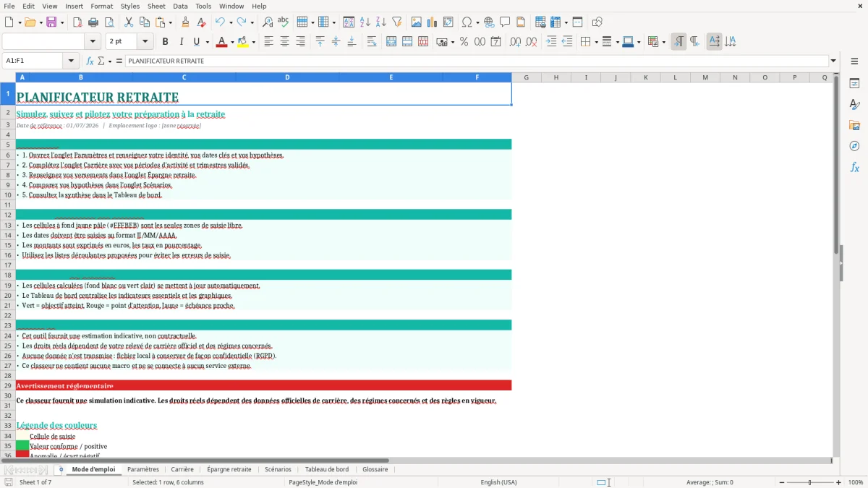
Task: Open font color dropdown arrow
Action: (231, 42)
